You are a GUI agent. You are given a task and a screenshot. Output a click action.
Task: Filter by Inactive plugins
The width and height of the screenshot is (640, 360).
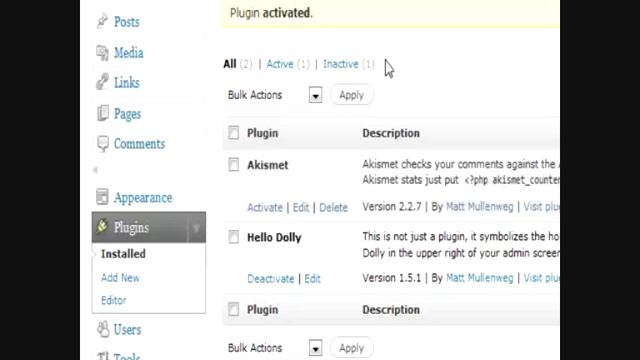click(341, 64)
